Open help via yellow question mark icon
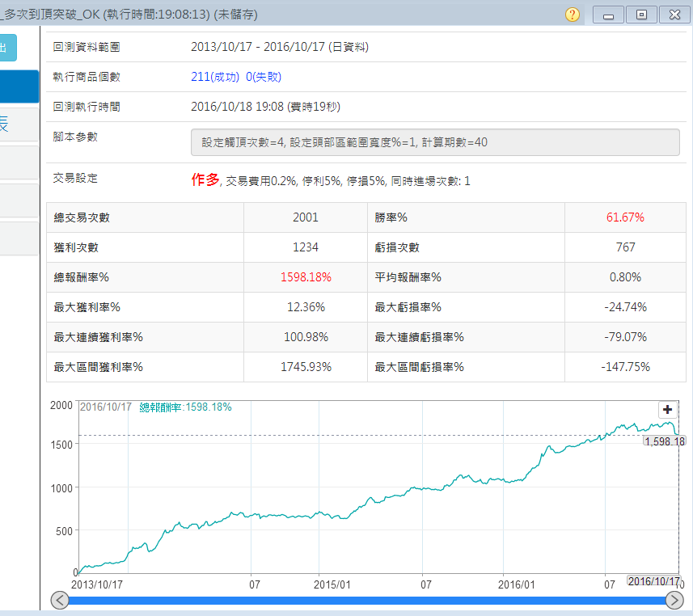 [573, 15]
